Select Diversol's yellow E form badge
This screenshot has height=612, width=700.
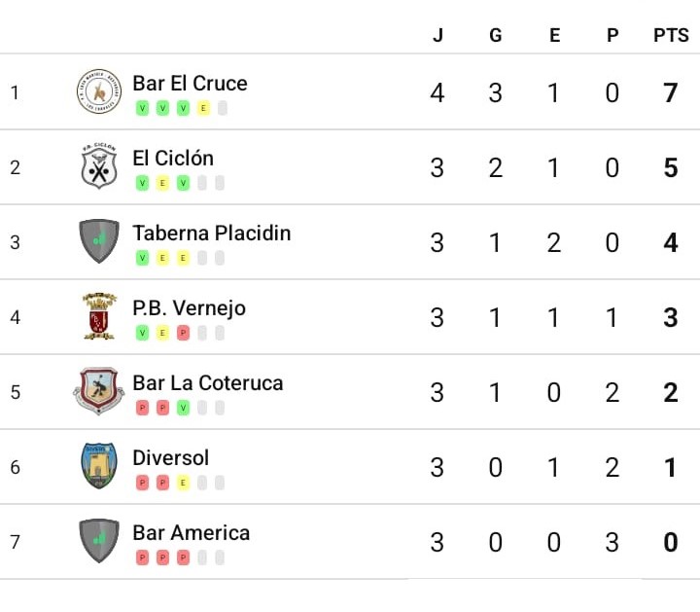point(183,483)
